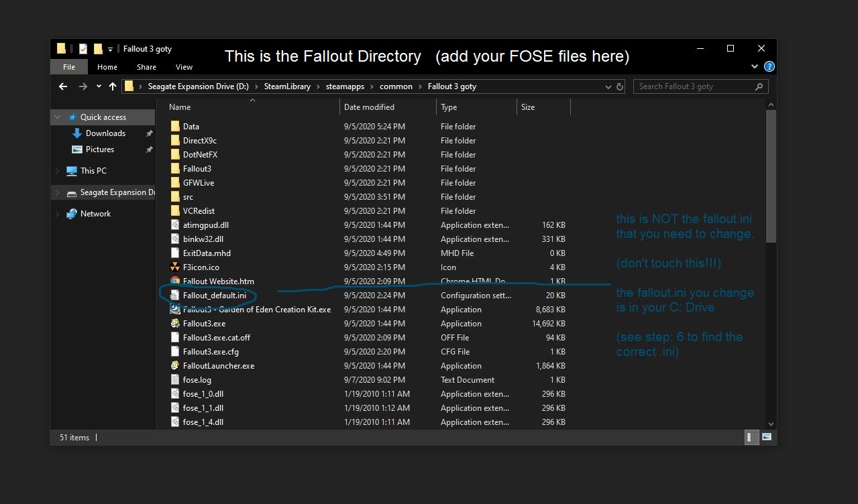
Task: Select the GFWLive folder icon
Action: click(175, 182)
